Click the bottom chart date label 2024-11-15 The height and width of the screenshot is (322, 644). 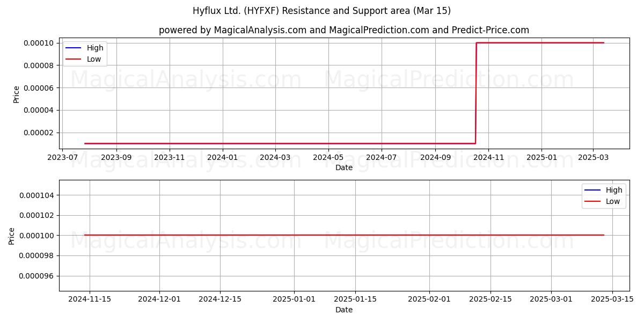pyautogui.click(x=90, y=299)
